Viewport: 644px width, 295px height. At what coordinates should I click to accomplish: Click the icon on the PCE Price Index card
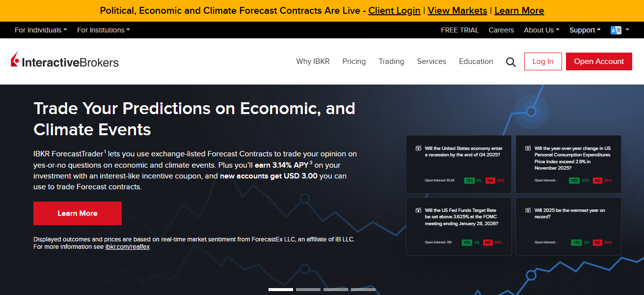[527, 147]
